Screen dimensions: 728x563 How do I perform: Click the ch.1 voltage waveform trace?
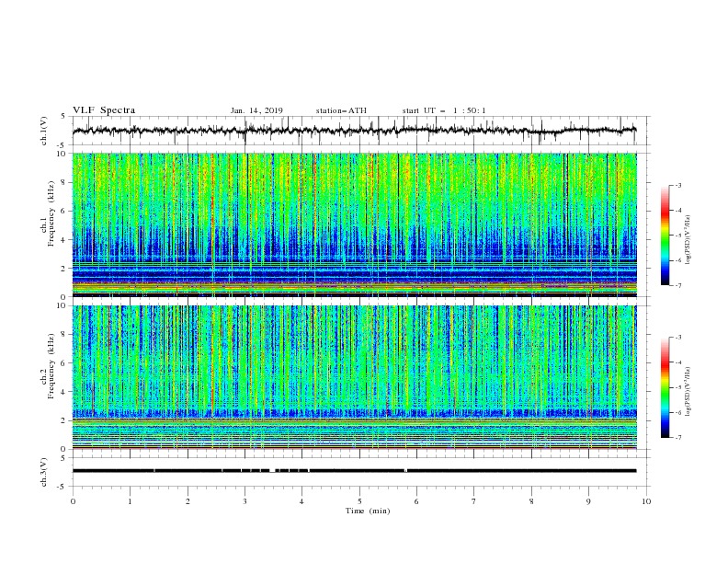pos(354,131)
